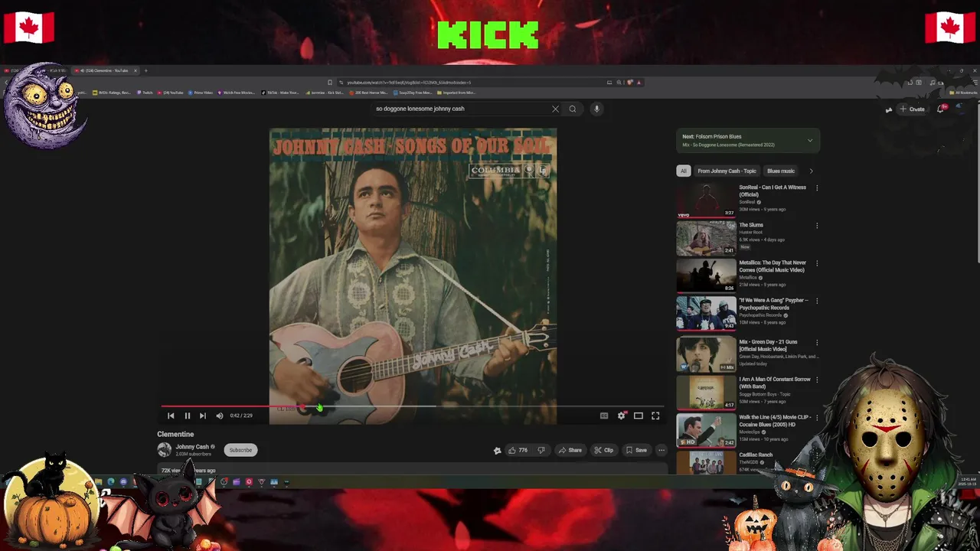This screenshot has height=551, width=980.
Task: Expand the mix queue chevron
Action: coord(810,140)
